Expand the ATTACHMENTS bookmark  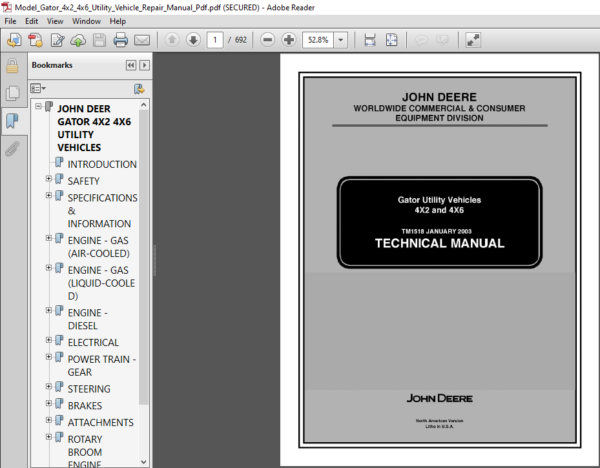point(49,420)
